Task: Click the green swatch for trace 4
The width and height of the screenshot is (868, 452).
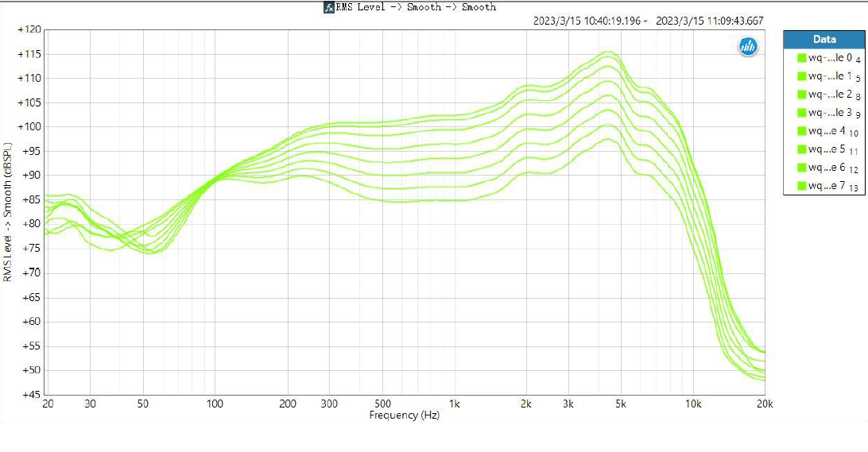Action: pos(801,131)
